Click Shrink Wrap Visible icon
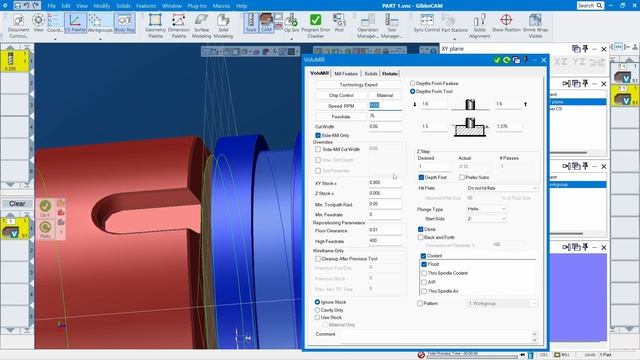This screenshot has height=360, width=640. [535, 25]
